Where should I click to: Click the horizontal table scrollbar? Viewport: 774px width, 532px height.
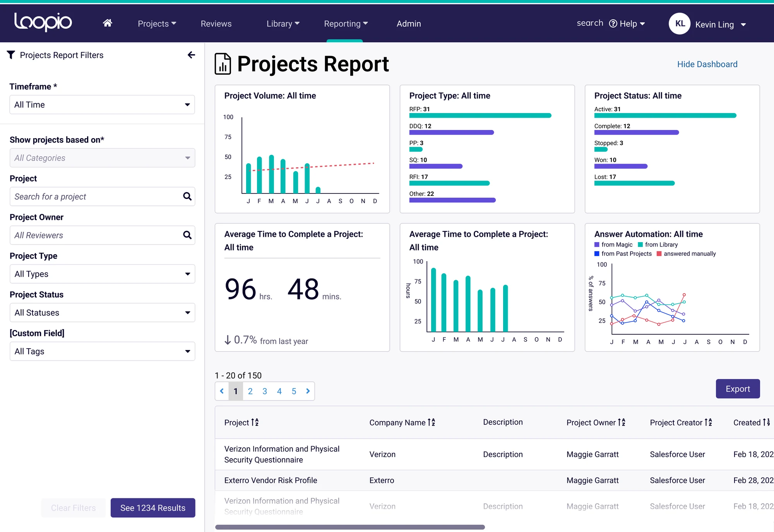(x=350, y=527)
